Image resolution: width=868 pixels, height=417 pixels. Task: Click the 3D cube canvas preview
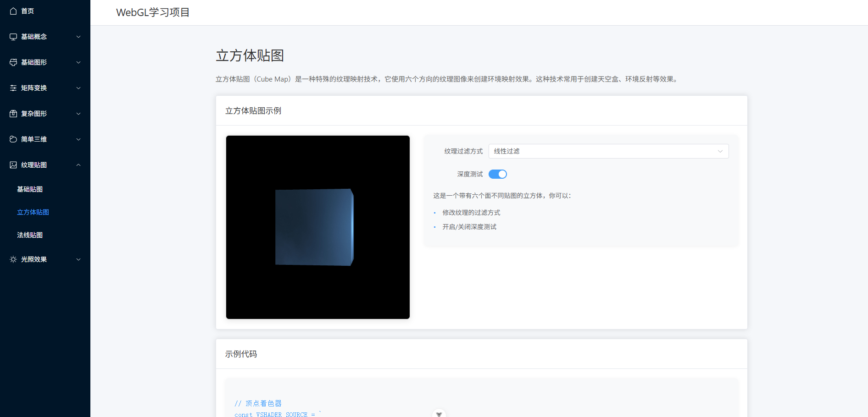pos(318,227)
